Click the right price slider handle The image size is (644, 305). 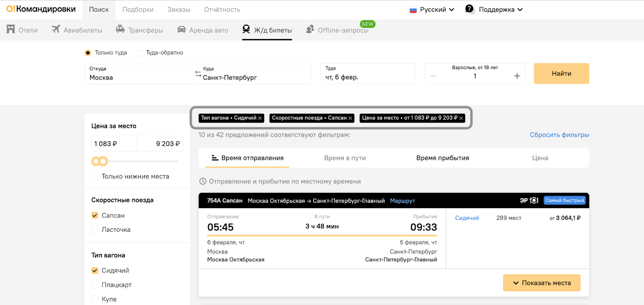point(103,162)
